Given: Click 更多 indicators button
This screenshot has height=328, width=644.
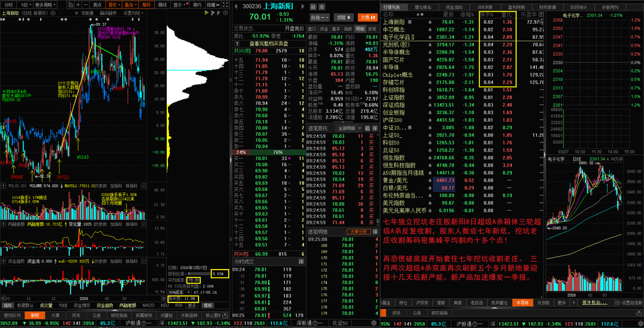Looking at the screenshot, I should coord(192,306).
